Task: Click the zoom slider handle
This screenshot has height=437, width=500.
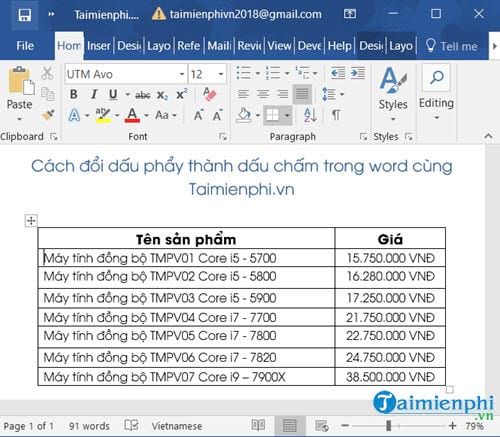Action: pos(389,426)
